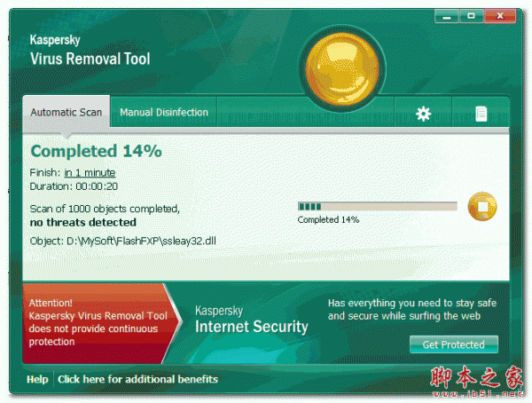The height and width of the screenshot is (403, 532).
Task: Click the Kaspersky Internet Security banner title
Action: pyautogui.click(x=252, y=320)
